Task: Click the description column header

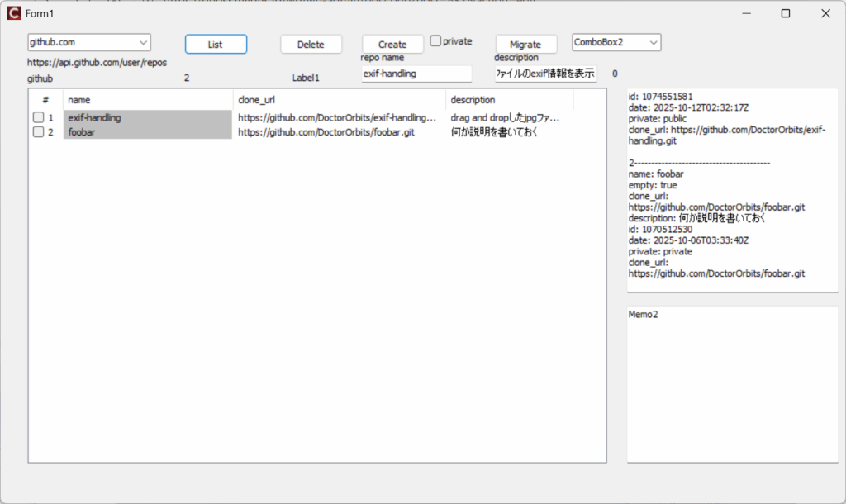Action: coord(509,100)
